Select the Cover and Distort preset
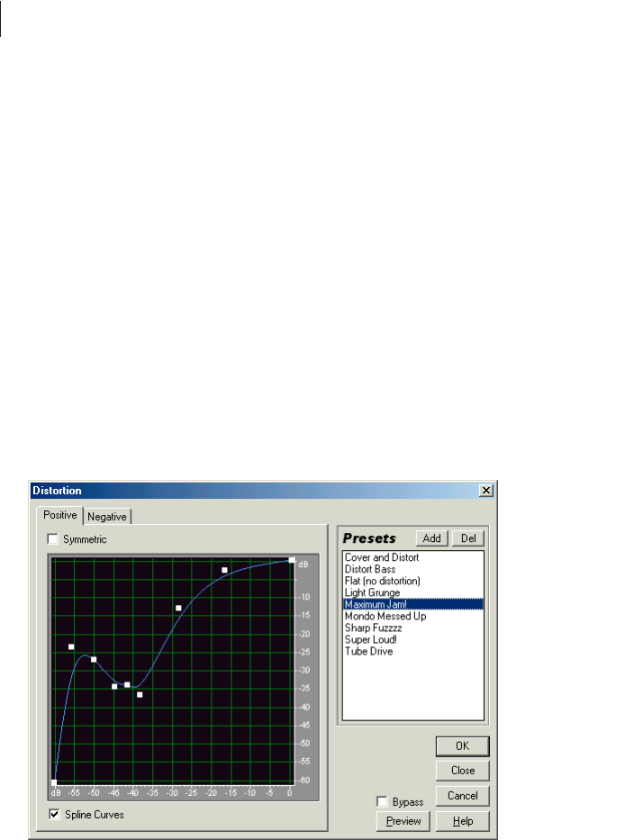This screenshot has width=625, height=840. [x=382, y=557]
